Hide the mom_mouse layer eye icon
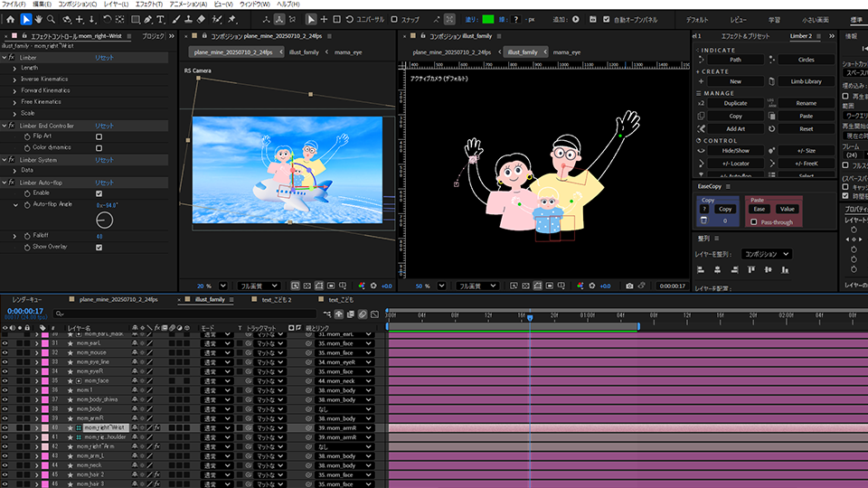Image resolution: width=868 pixels, height=488 pixels. click(x=5, y=352)
